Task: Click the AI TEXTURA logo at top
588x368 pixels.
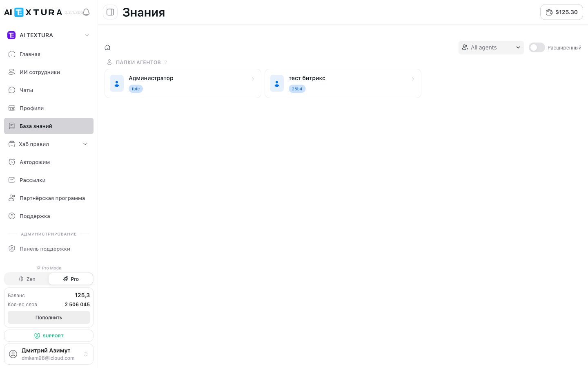Action: tap(33, 12)
